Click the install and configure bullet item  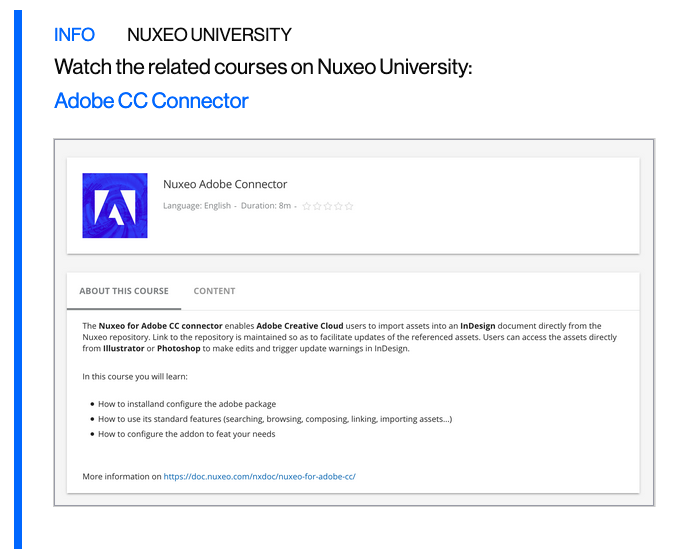point(187,404)
